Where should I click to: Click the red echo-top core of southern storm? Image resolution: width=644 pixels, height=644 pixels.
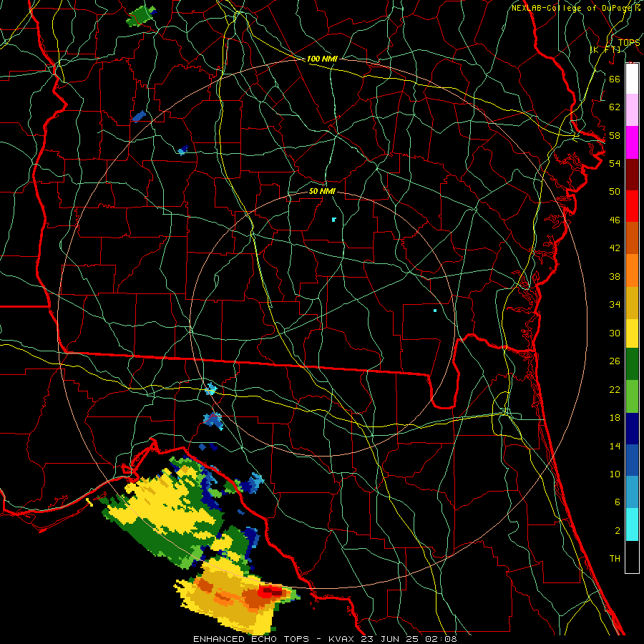coord(271,592)
